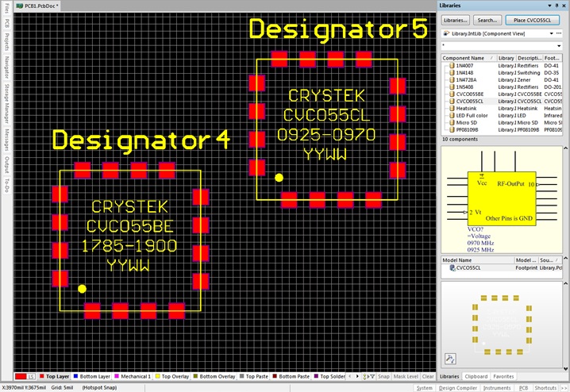The height and width of the screenshot is (392, 570).
Task: Select the LED Full color component row
Action: [503, 116]
